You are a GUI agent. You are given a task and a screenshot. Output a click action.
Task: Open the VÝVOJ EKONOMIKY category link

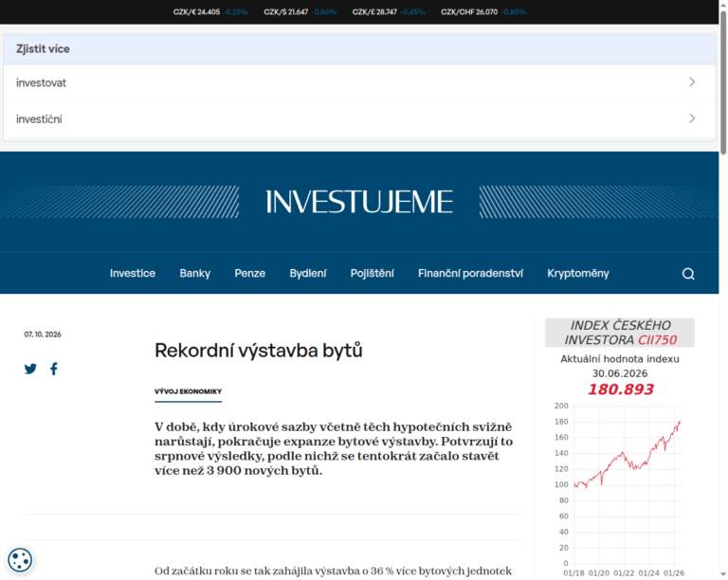click(x=188, y=391)
